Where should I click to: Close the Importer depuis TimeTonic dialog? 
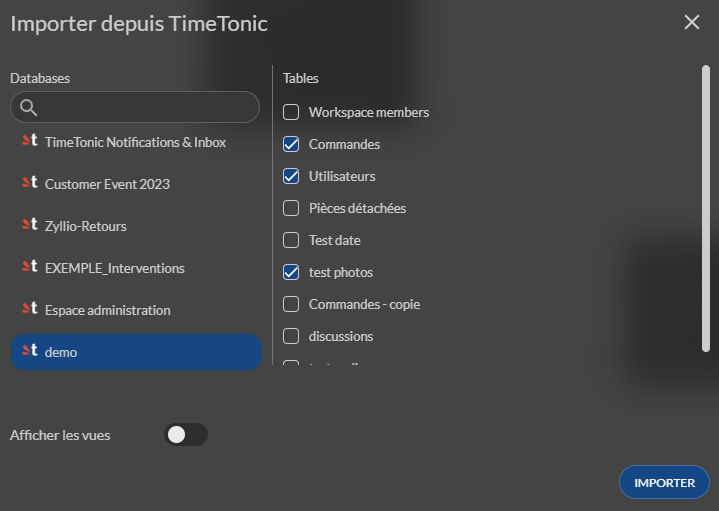point(691,22)
